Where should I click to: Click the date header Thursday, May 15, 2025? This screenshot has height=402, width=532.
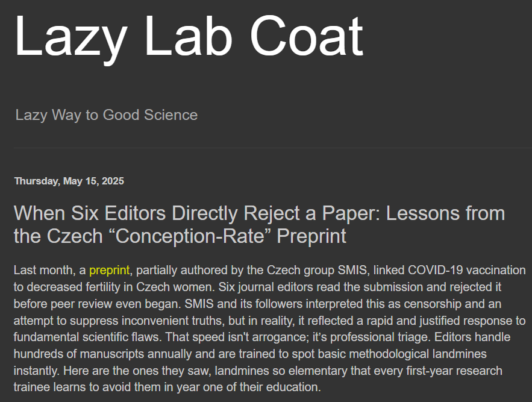click(69, 181)
